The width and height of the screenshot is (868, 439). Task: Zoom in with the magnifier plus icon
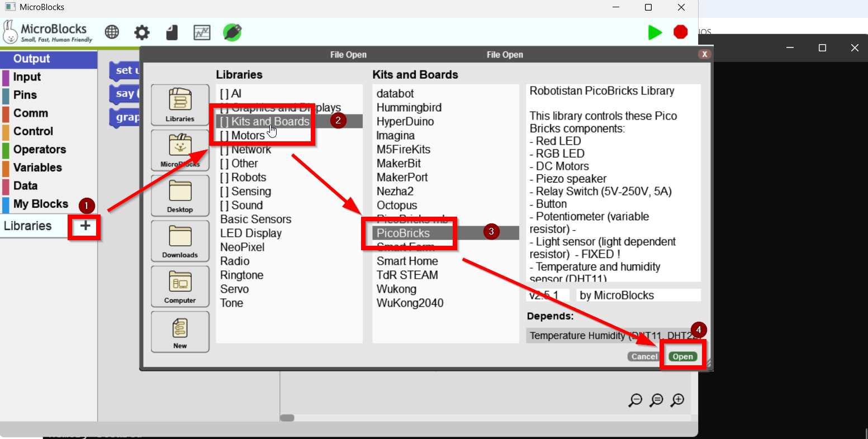[677, 400]
